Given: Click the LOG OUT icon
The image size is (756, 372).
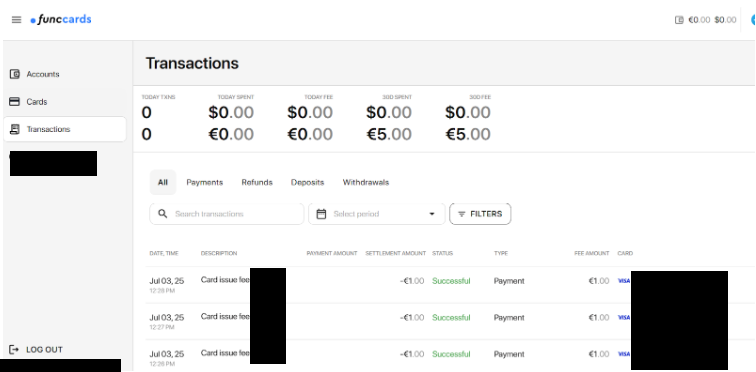Looking at the screenshot, I should coord(14,349).
